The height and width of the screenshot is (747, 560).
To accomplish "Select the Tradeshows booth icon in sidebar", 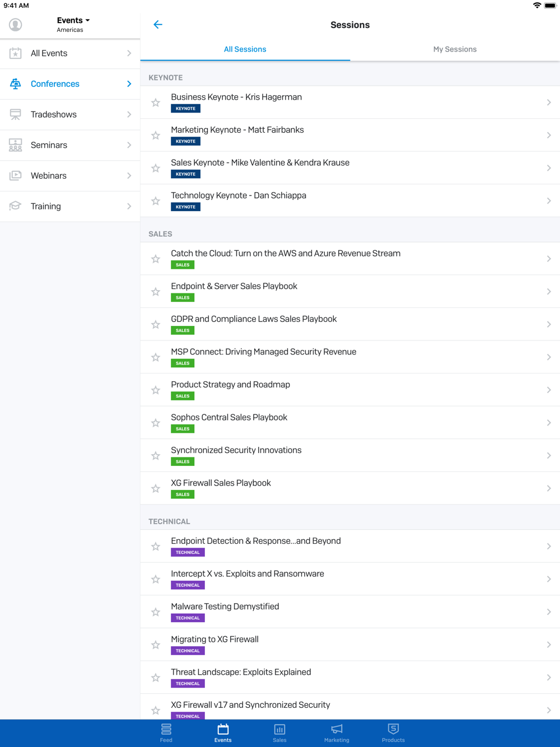I will [16, 114].
